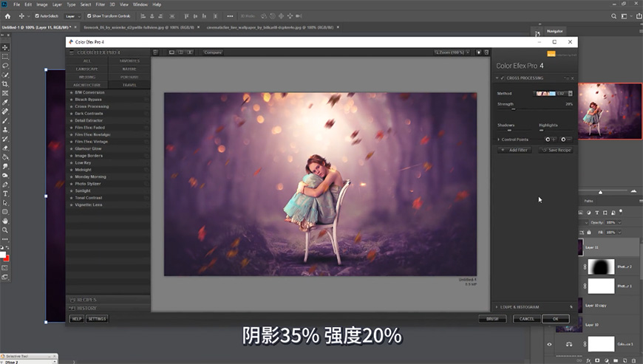
Task: Open Photoshop search magnifier icon
Action: [614, 16]
